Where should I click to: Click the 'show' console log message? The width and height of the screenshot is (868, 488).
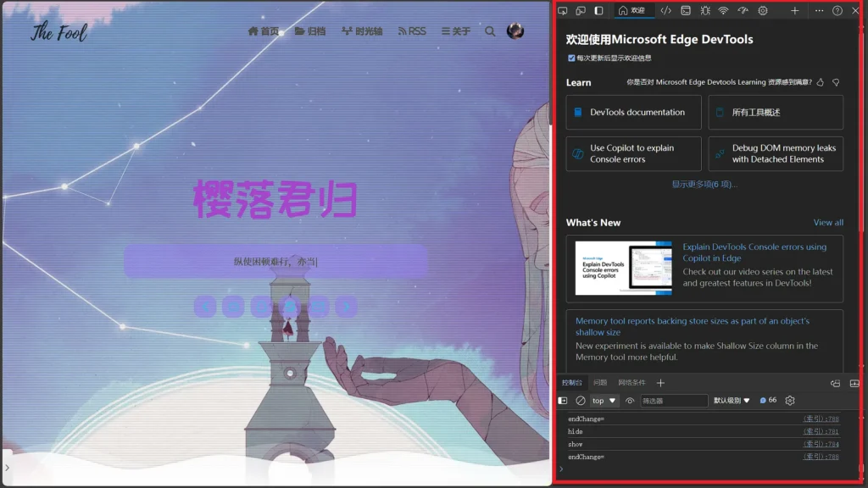coord(576,444)
